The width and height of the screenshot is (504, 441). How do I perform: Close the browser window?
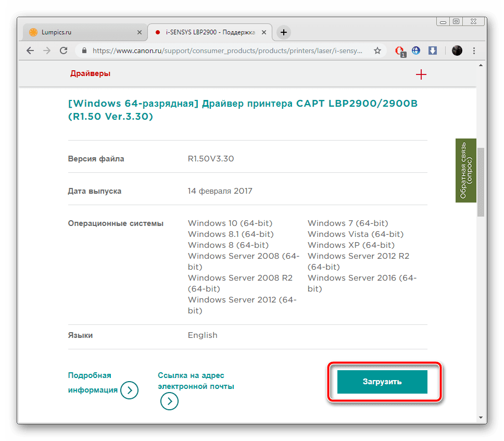click(x=473, y=21)
